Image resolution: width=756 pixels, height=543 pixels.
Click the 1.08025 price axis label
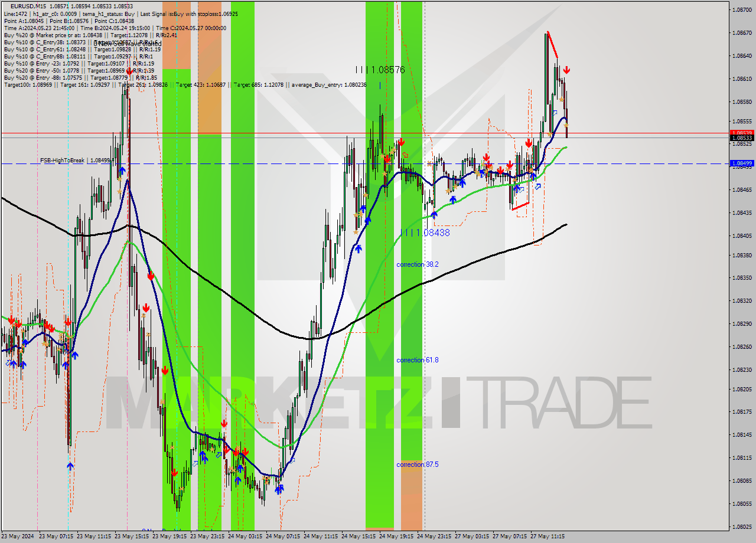click(x=741, y=526)
